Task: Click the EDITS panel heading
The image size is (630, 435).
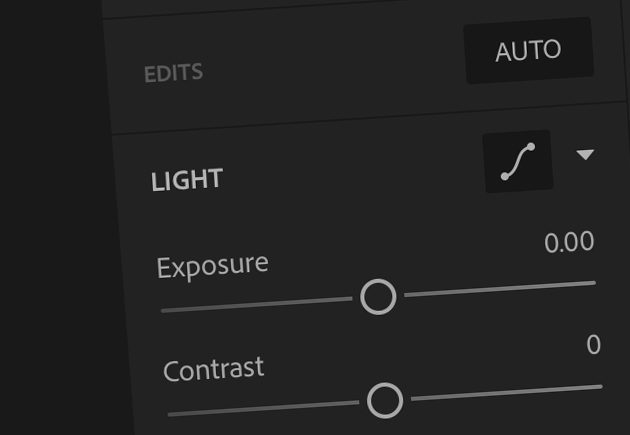Action: (x=174, y=73)
